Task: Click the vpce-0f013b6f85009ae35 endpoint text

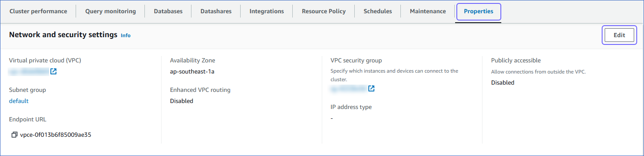Action: [56, 135]
